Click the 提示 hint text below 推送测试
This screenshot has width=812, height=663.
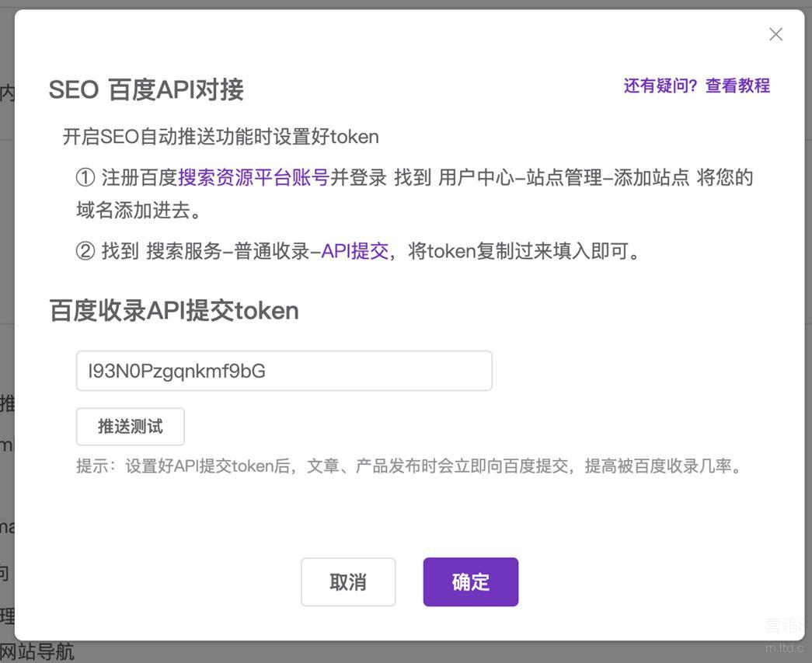[410, 466]
